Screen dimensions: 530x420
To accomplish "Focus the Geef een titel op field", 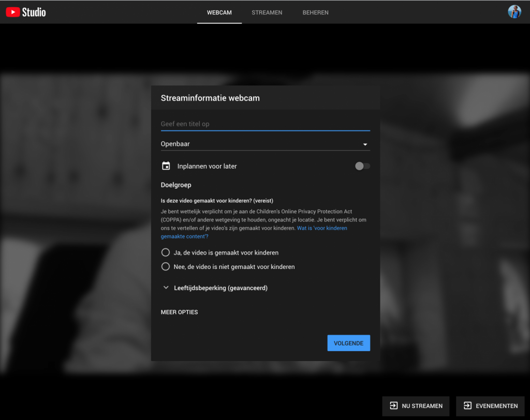I will tap(266, 124).
